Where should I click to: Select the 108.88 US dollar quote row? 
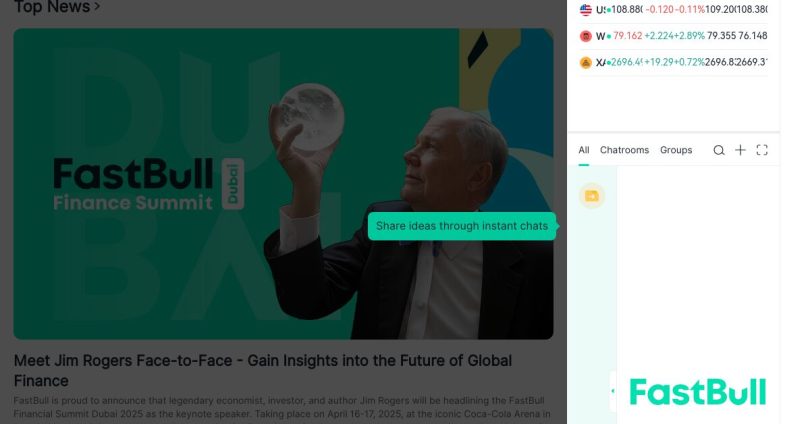[x=673, y=9]
